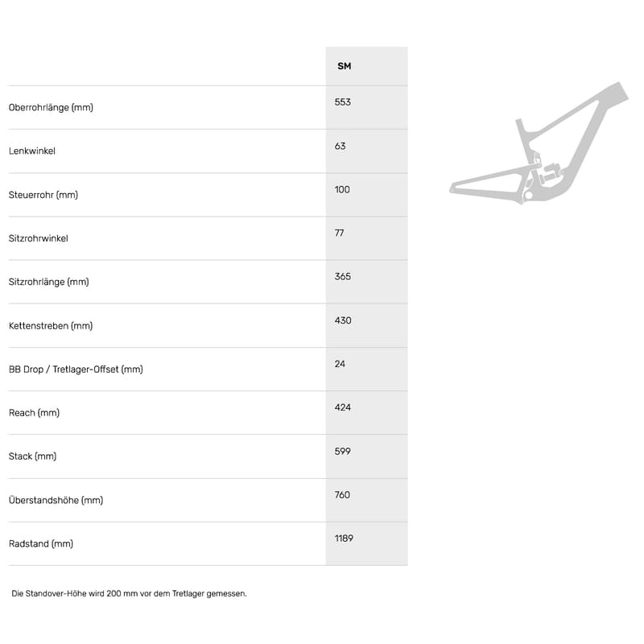The image size is (644, 644).
Task: Select the SM size column header
Action: (344, 66)
